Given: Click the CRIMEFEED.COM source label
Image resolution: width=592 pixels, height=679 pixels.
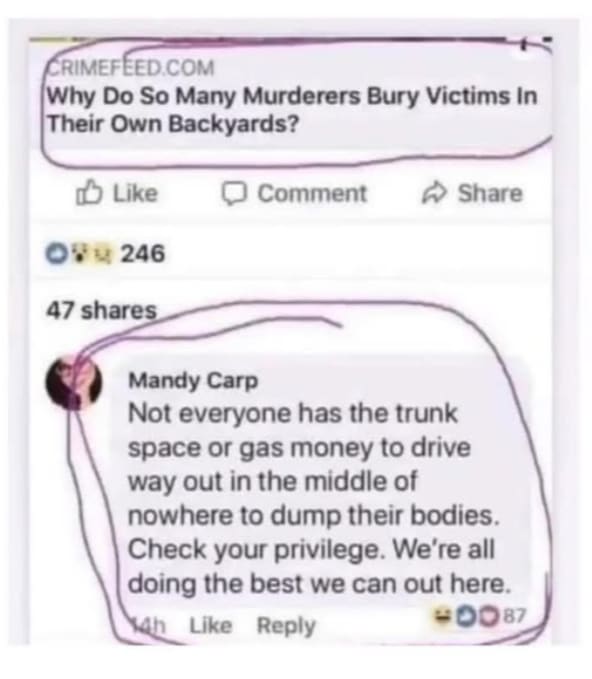Looking at the screenshot, I should tap(130, 68).
